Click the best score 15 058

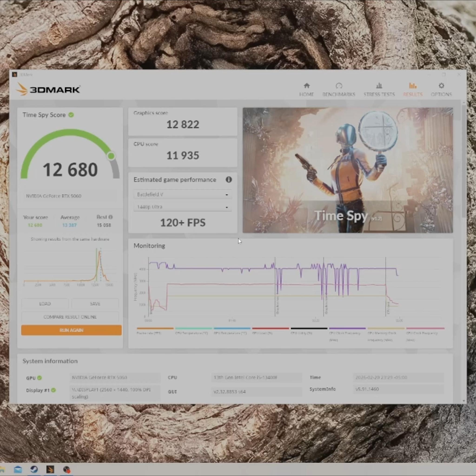104,225
